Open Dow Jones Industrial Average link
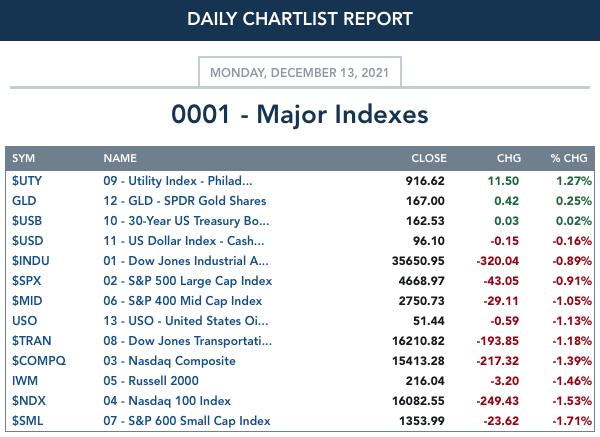Viewport: 600px width, 437px height. click(x=186, y=261)
